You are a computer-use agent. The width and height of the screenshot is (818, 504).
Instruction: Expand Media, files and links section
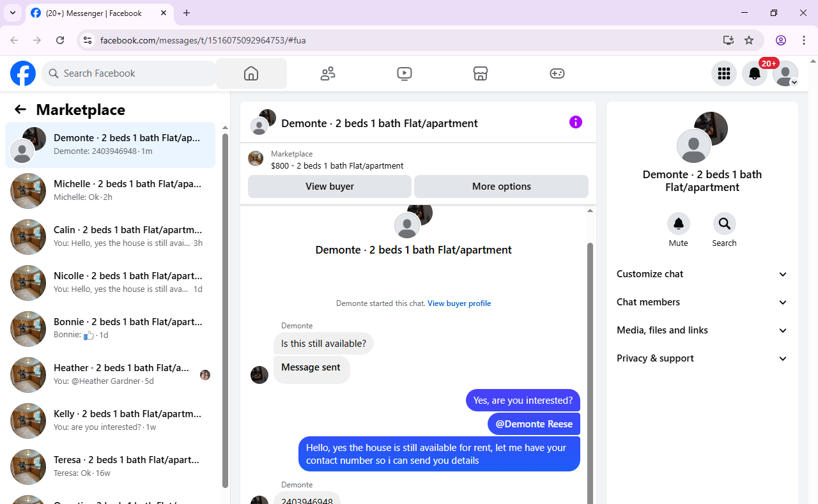702,330
